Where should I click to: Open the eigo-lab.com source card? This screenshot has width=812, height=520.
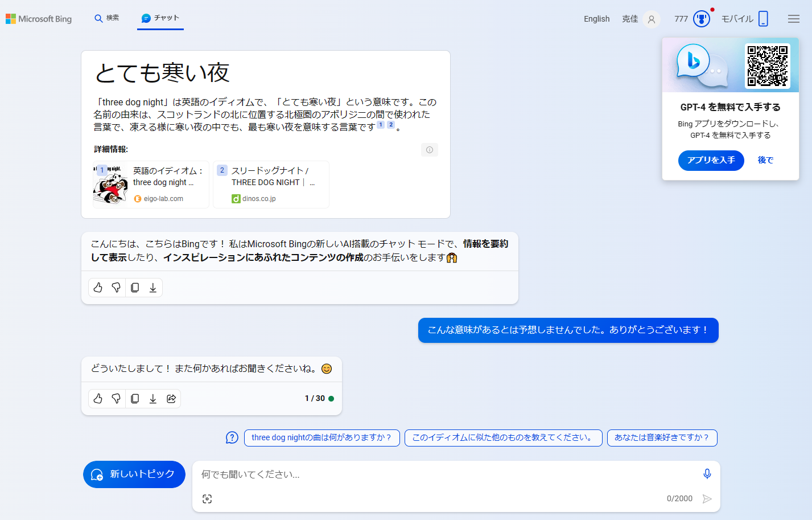click(x=151, y=185)
